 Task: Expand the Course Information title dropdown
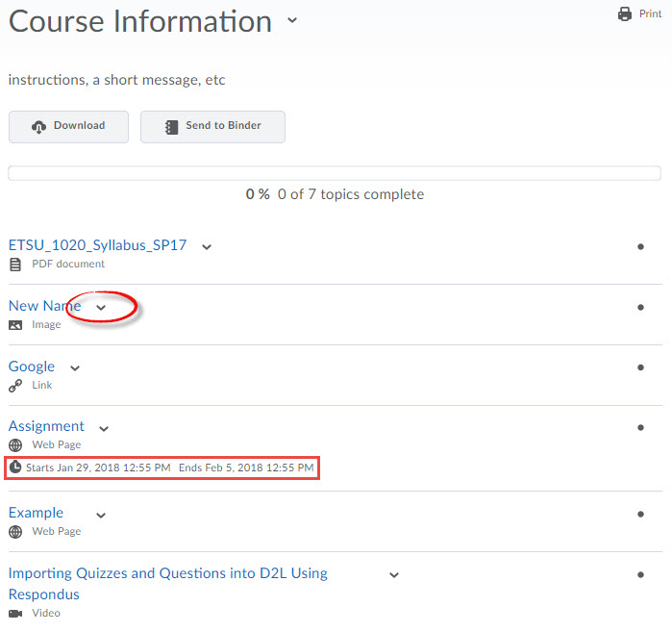click(292, 21)
